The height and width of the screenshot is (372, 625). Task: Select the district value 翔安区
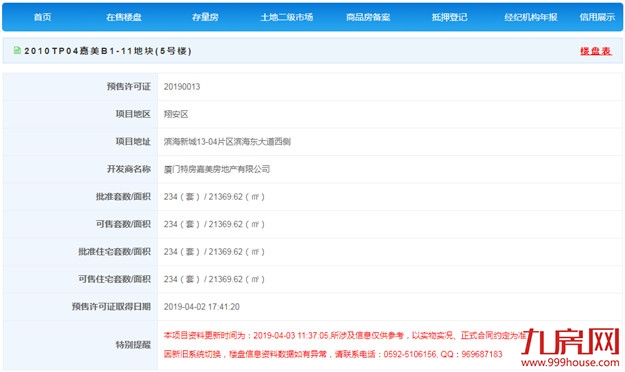click(x=176, y=114)
